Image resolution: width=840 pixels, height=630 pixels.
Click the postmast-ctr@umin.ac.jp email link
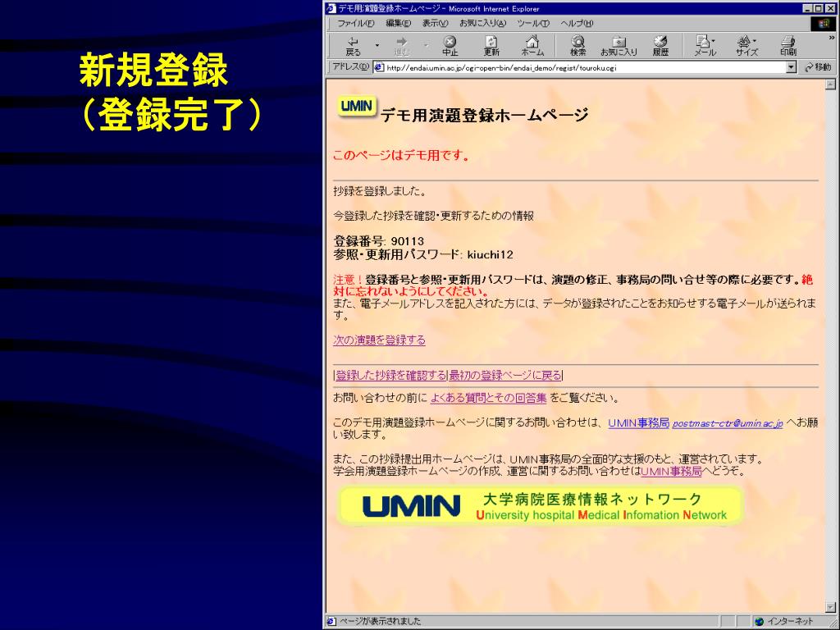pos(728,423)
